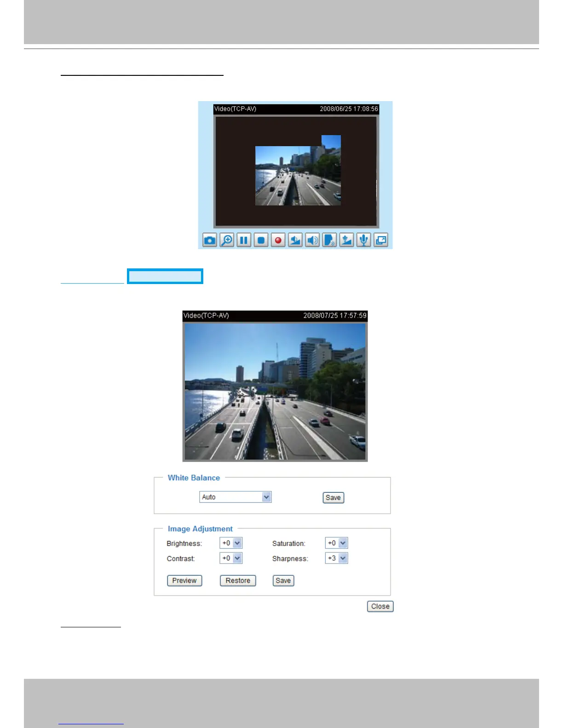Pause the live video stream
563x728 pixels.
point(244,240)
